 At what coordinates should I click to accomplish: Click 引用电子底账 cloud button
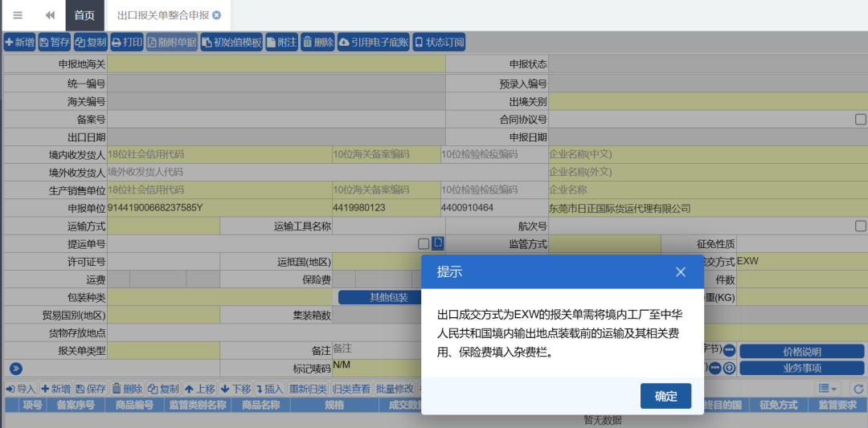(373, 43)
